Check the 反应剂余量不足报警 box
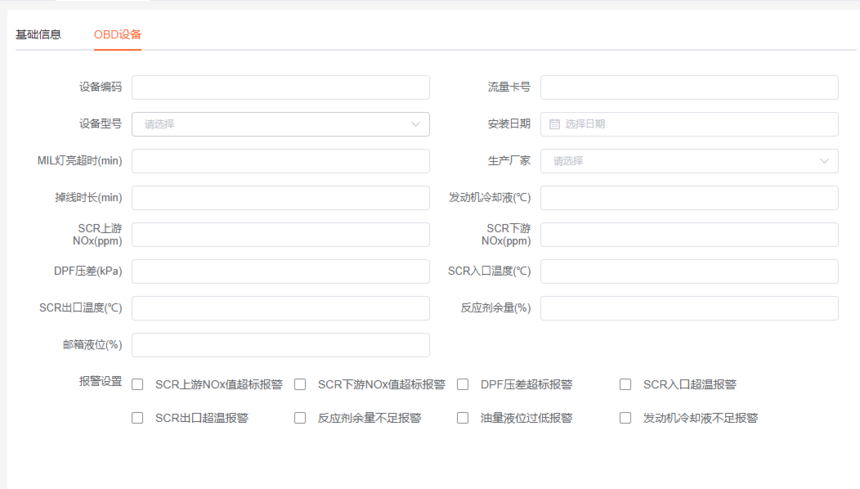The height and width of the screenshot is (489, 860). point(300,418)
